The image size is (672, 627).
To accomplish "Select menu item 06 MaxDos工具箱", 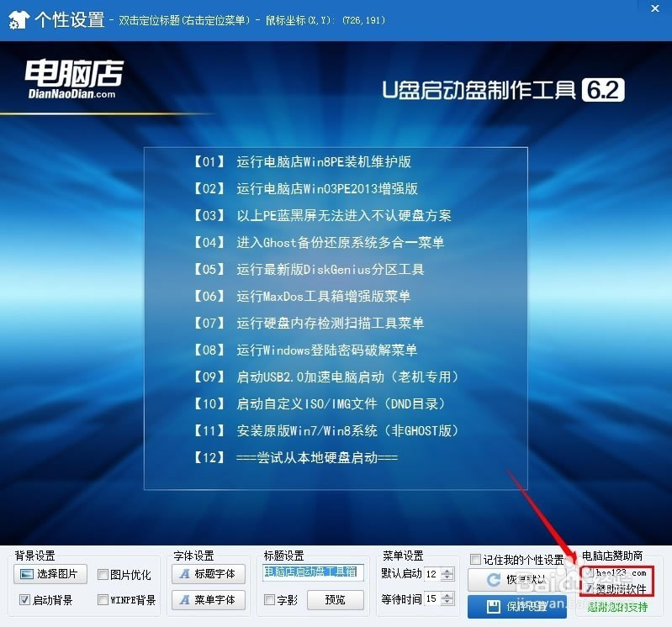I will (302, 296).
